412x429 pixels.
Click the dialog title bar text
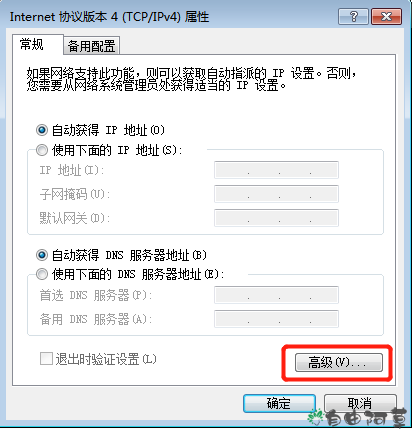click(109, 17)
